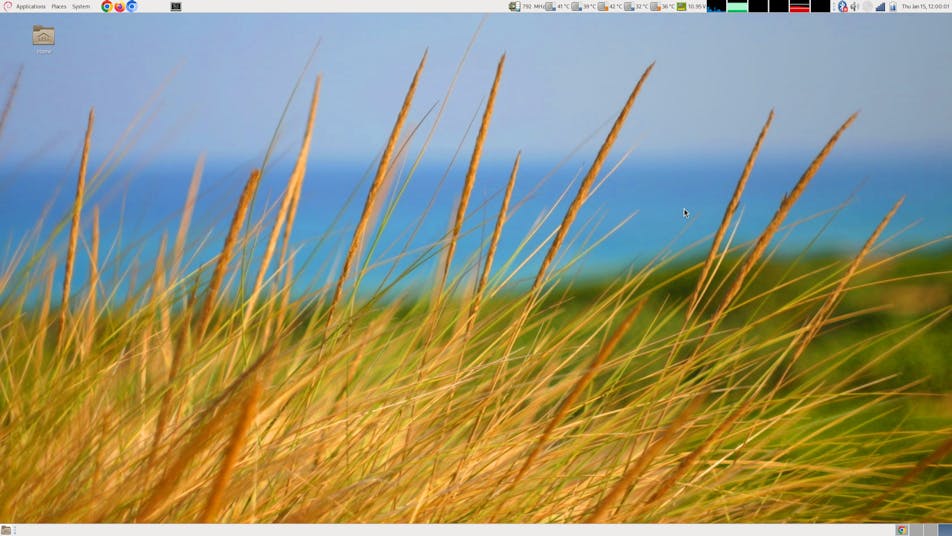This screenshot has width=952, height=536.
Task: Click the Bluetooth tray icon
Action: 842,6
